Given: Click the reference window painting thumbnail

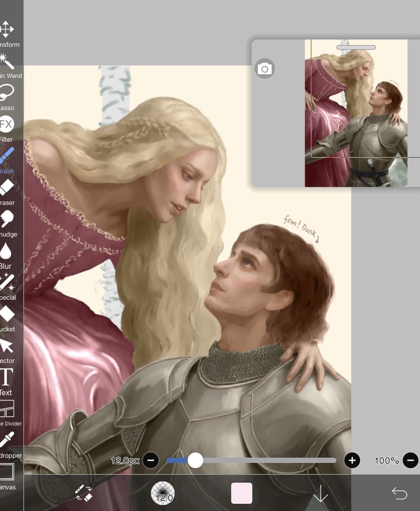Looking at the screenshot, I should (x=356, y=113).
